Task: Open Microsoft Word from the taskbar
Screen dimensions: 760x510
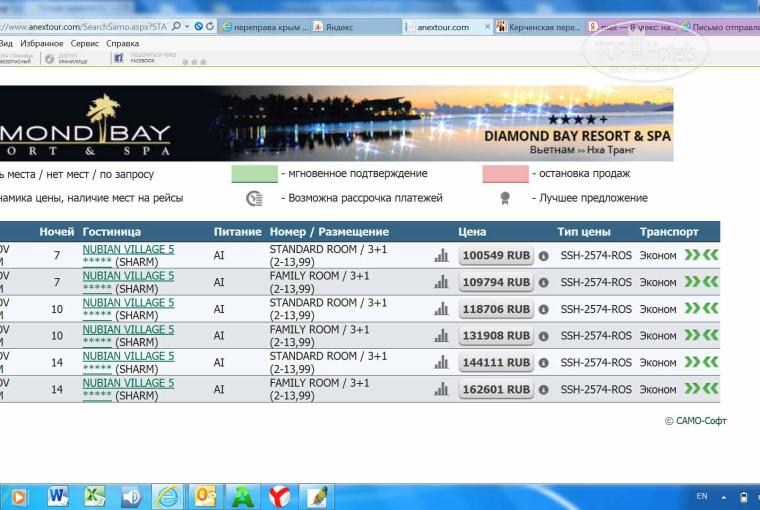Action: coord(58,497)
